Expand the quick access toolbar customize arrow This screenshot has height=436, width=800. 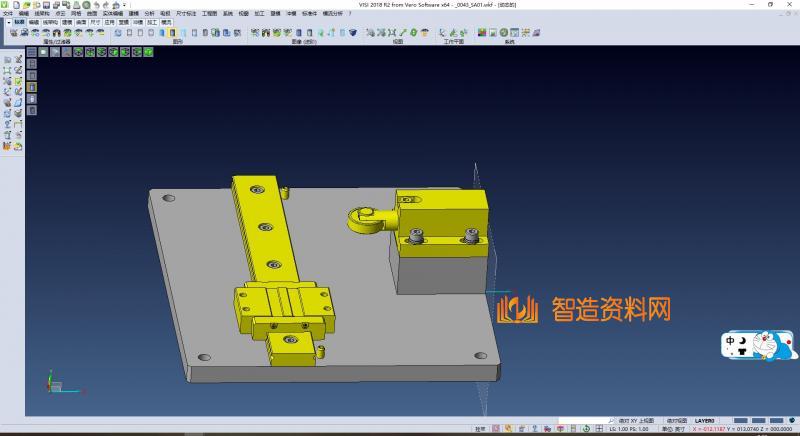(x=126, y=4)
